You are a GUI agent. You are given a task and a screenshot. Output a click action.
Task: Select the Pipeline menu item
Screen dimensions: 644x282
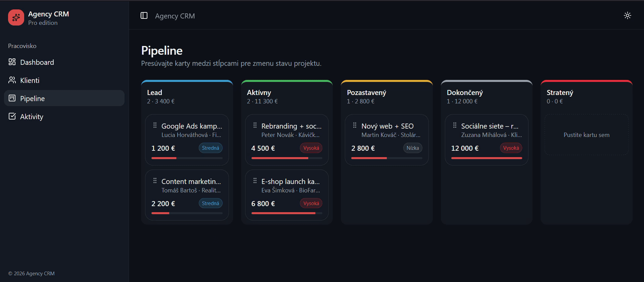64,98
